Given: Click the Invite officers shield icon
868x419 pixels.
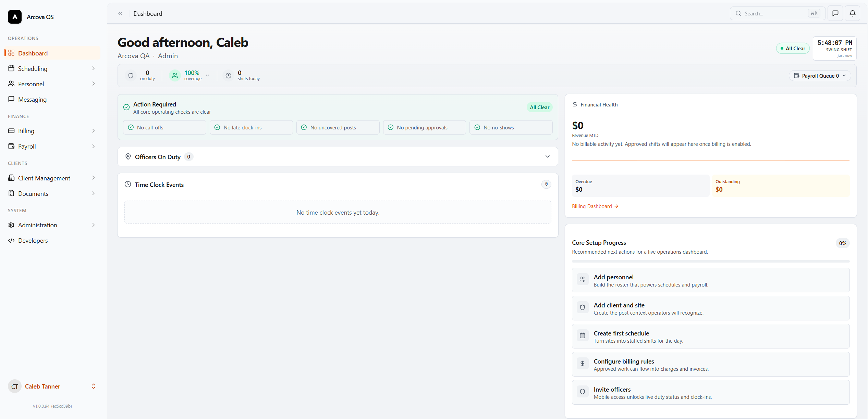Looking at the screenshot, I should (583, 392).
